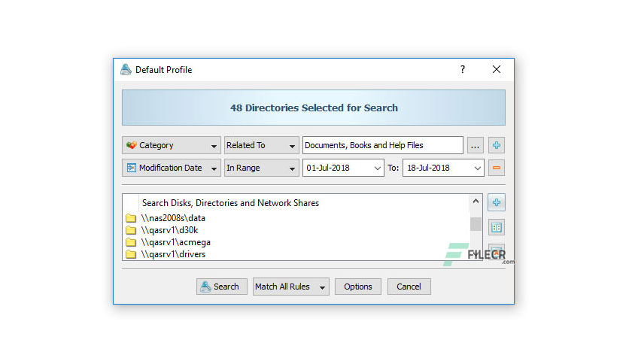Open the Match All Rules dropdown

coord(291,287)
